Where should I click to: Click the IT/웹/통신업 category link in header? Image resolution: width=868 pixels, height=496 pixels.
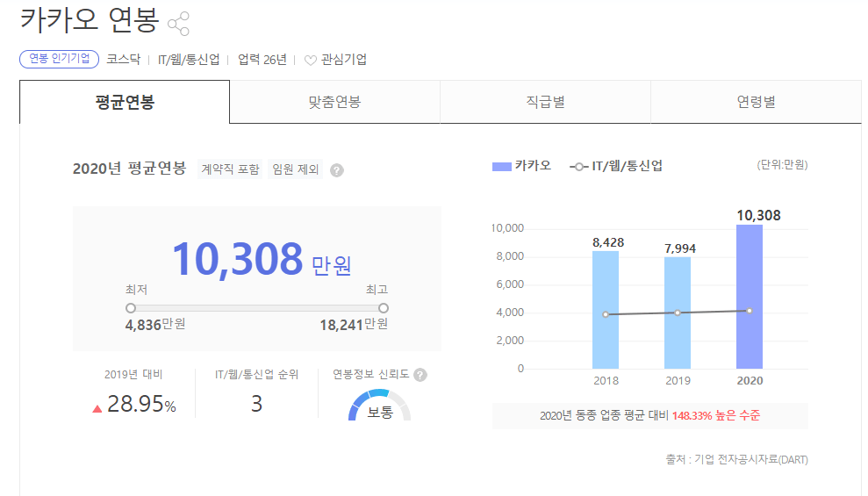[188, 59]
